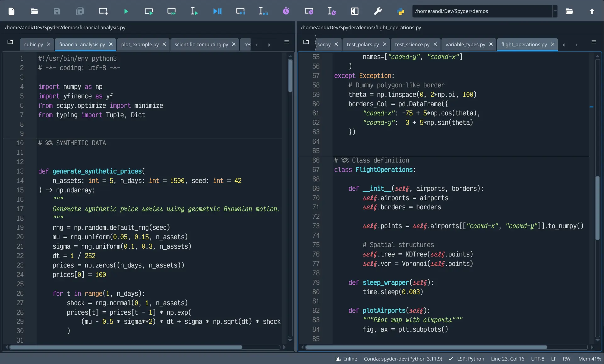Show previous tabs in right editor
Screen dimensions: 604x364
[x=564, y=45]
